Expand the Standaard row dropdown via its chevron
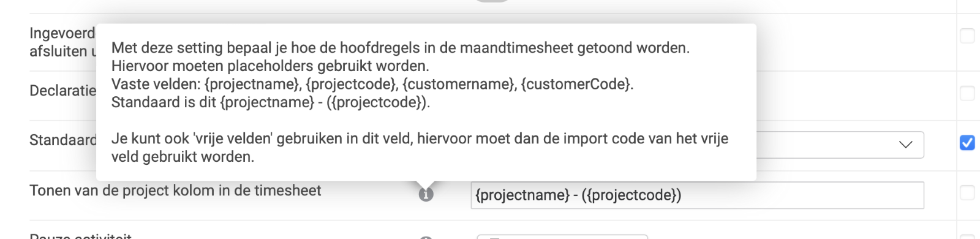 905,145
